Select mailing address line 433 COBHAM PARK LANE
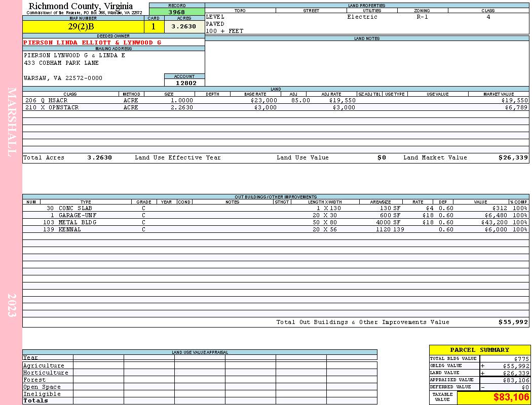 pyautogui.click(x=61, y=63)
